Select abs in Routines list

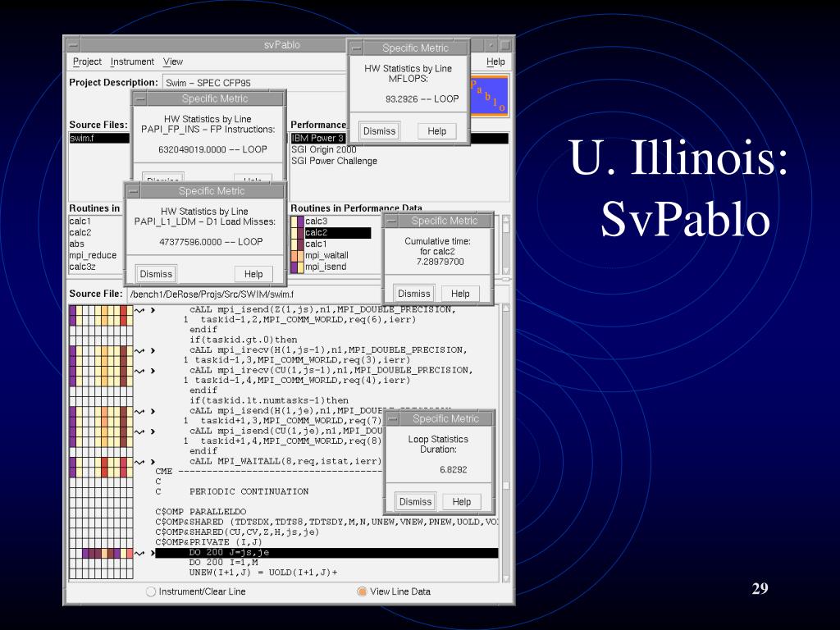click(77, 244)
